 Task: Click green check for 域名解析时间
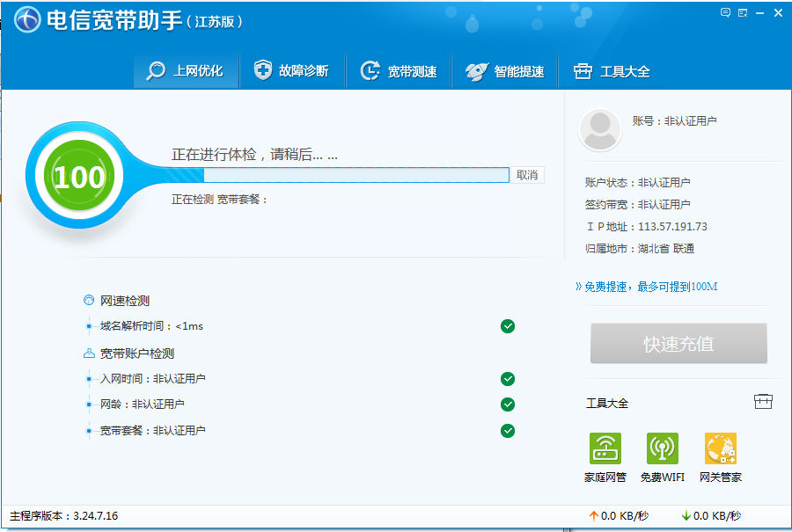[508, 326]
